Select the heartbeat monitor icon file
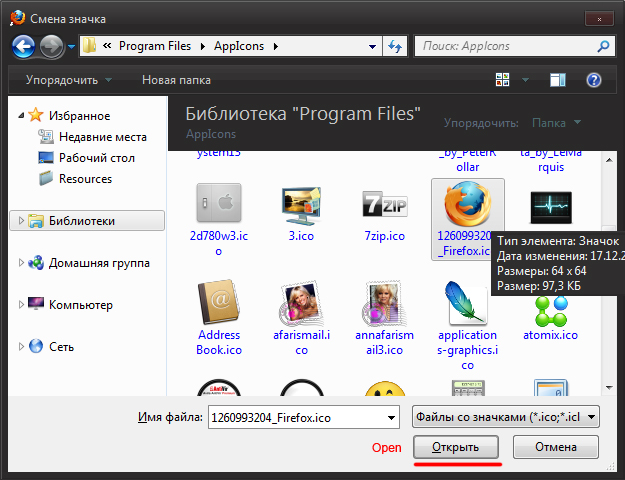The width and height of the screenshot is (625, 480). tap(551, 207)
